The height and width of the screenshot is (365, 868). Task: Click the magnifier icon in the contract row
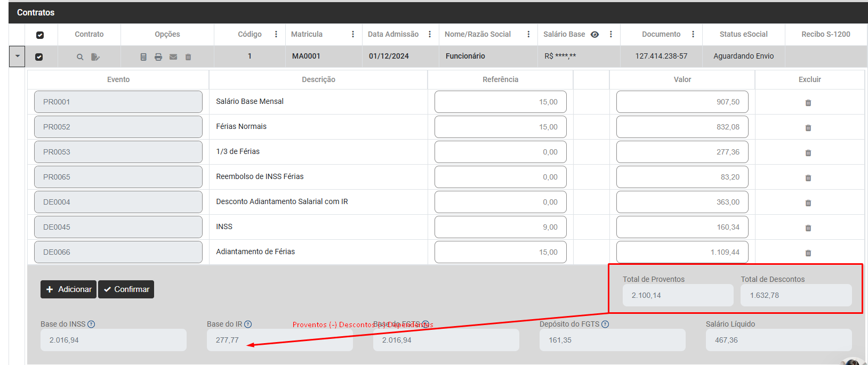coord(80,57)
